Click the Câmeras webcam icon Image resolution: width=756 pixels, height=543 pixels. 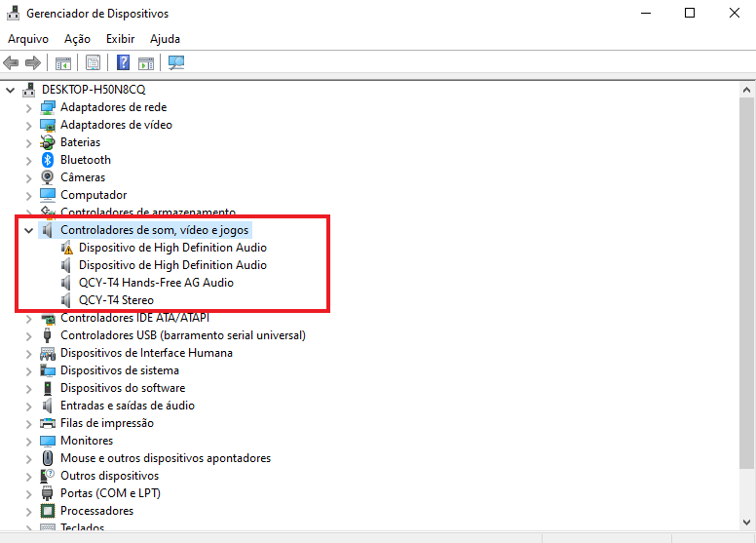[x=47, y=177]
